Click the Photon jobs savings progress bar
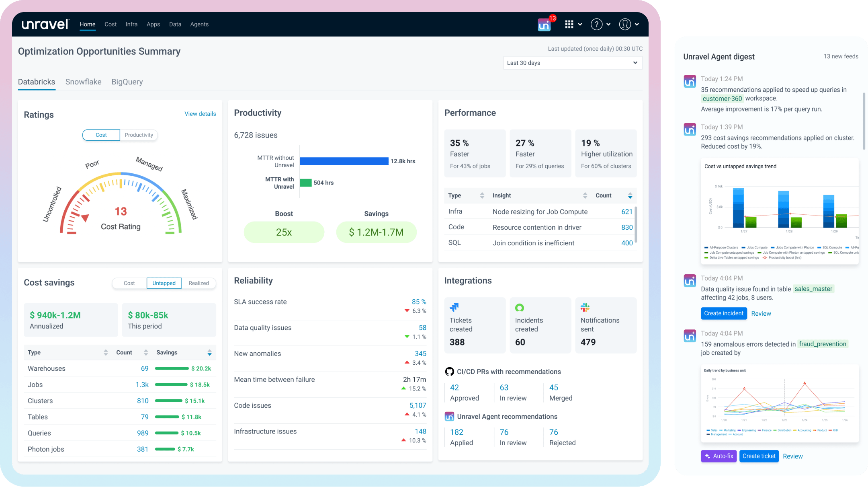 (x=165, y=449)
